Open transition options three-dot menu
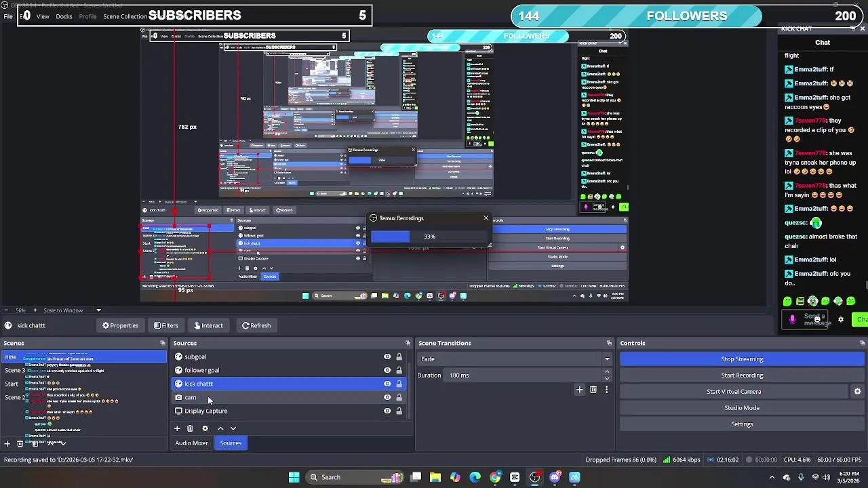Viewport: 868px width, 488px height. (606, 390)
